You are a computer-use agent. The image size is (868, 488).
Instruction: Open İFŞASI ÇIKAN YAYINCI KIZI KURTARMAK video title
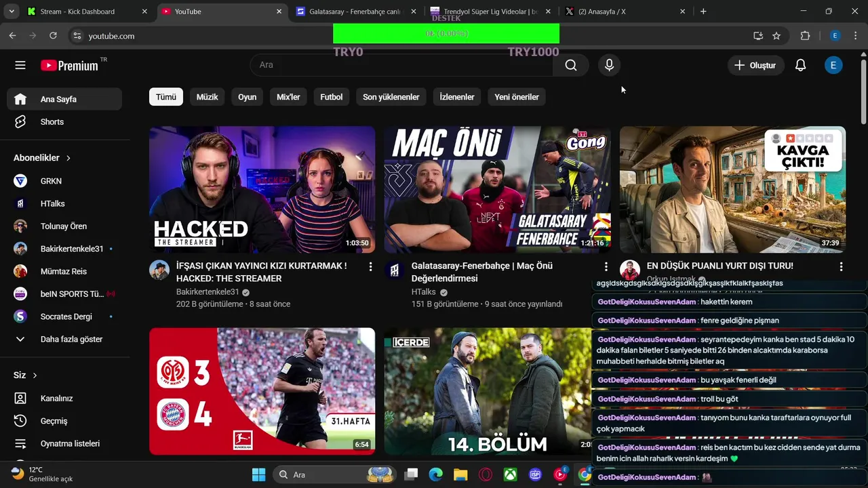pyautogui.click(x=262, y=272)
